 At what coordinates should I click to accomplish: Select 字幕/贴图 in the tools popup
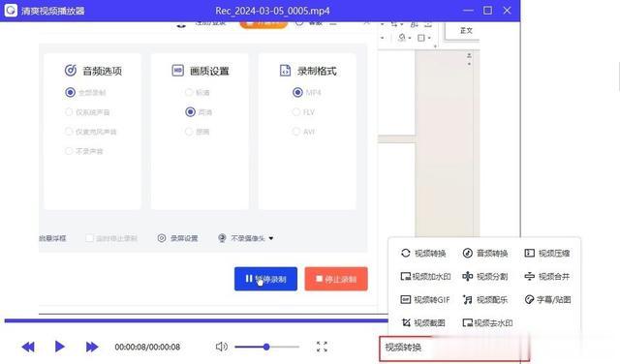(x=547, y=300)
